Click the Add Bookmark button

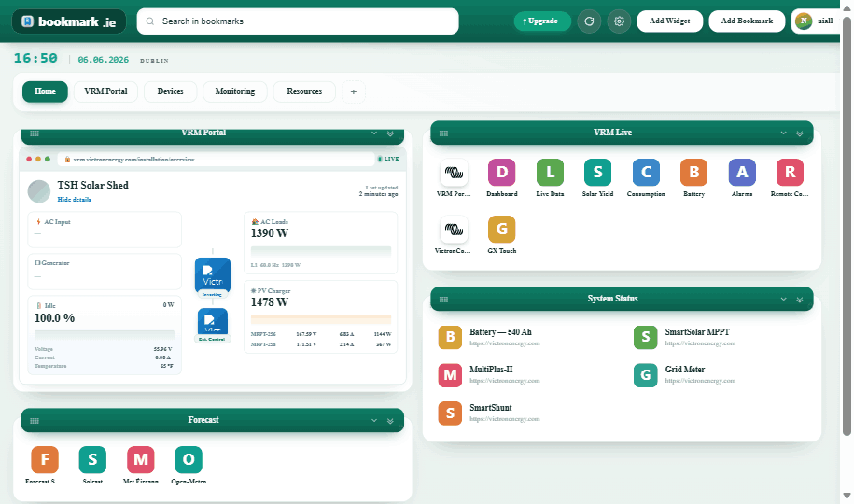[x=747, y=21]
